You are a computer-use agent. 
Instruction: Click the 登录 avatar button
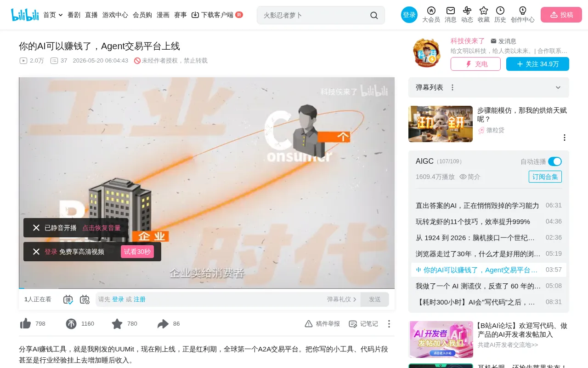coord(409,15)
